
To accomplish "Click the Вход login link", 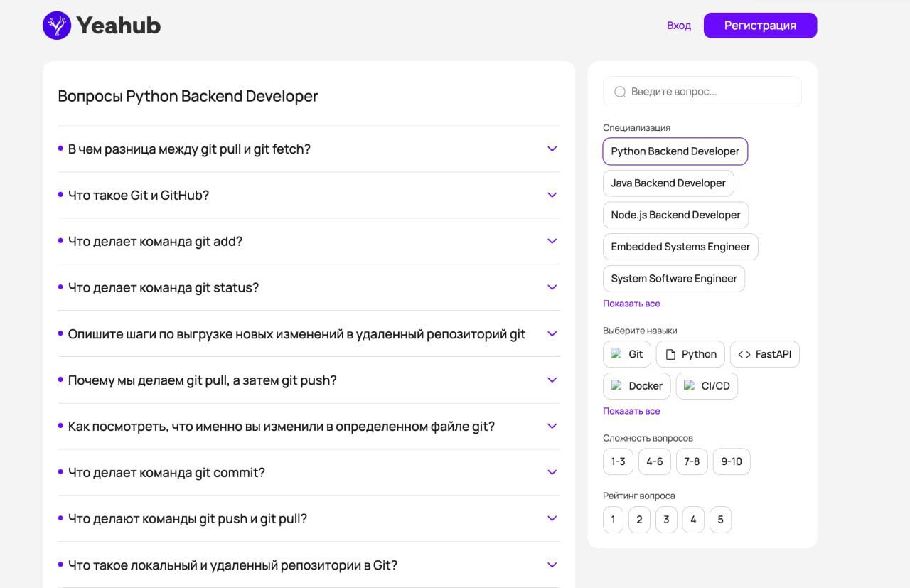I will 679,26.
